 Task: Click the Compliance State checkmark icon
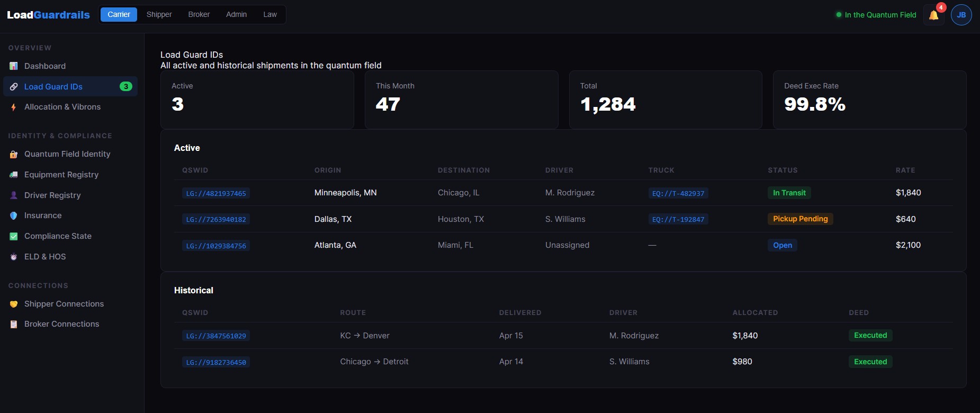[14, 236]
